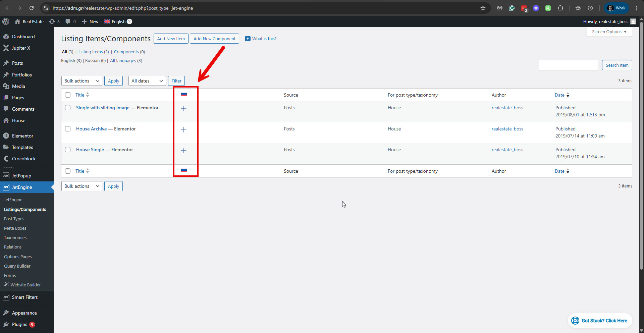Open Pages in the sidebar
The image size is (644, 333).
(x=18, y=98)
